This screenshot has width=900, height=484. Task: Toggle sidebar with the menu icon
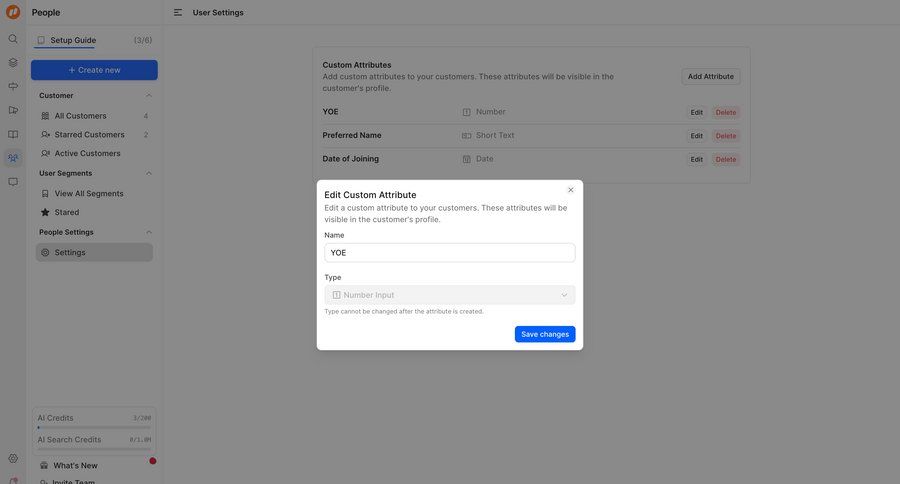[178, 12]
